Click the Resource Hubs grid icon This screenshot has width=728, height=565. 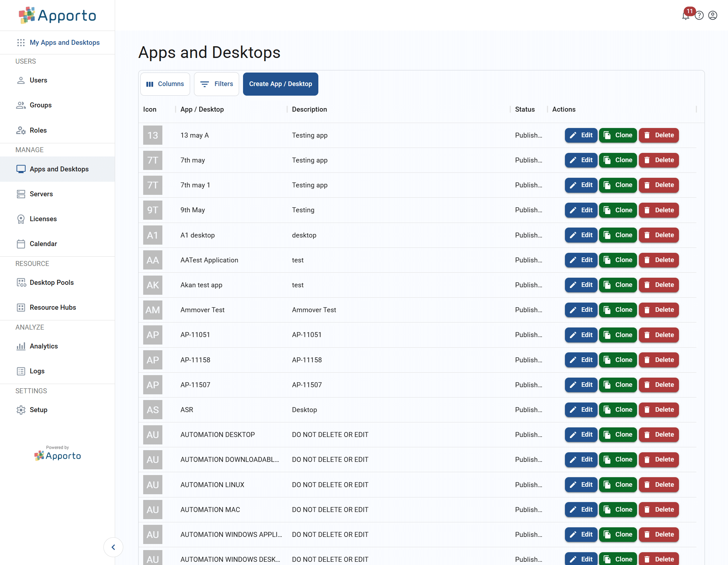[21, 307]
